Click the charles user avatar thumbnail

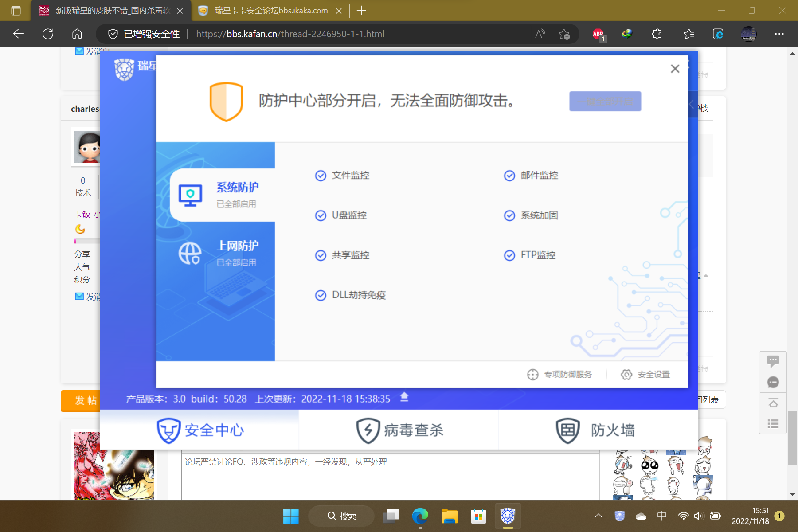click(x=87, y=147)
